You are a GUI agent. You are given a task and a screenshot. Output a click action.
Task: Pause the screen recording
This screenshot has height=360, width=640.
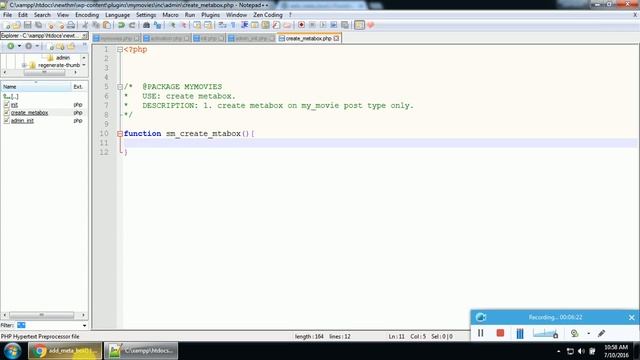pyautogui.click(x=480, y=333)
